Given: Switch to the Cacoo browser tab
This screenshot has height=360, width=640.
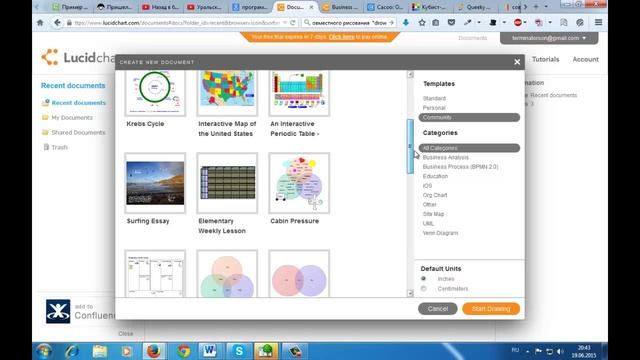Looking at the screenshot, I should pos(385,7).
